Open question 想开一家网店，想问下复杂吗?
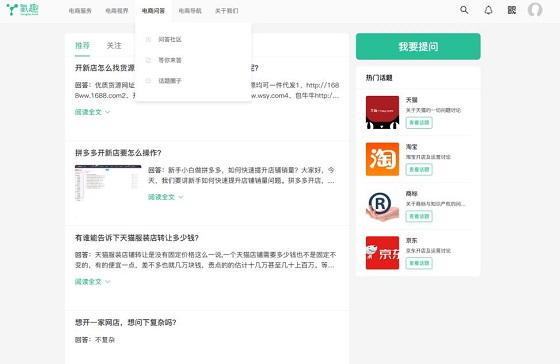Screen dimensions: 560x364 click(126, 323)
